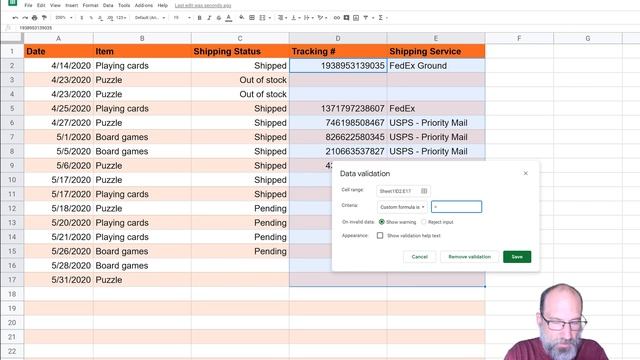Open the View menu

coord(55,5)
